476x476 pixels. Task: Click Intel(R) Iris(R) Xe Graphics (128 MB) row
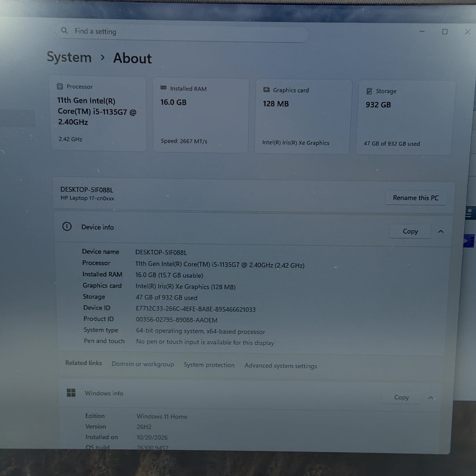(186, 287)
